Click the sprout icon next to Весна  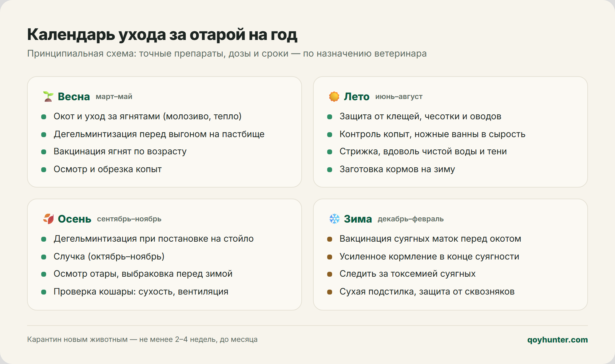48,97
